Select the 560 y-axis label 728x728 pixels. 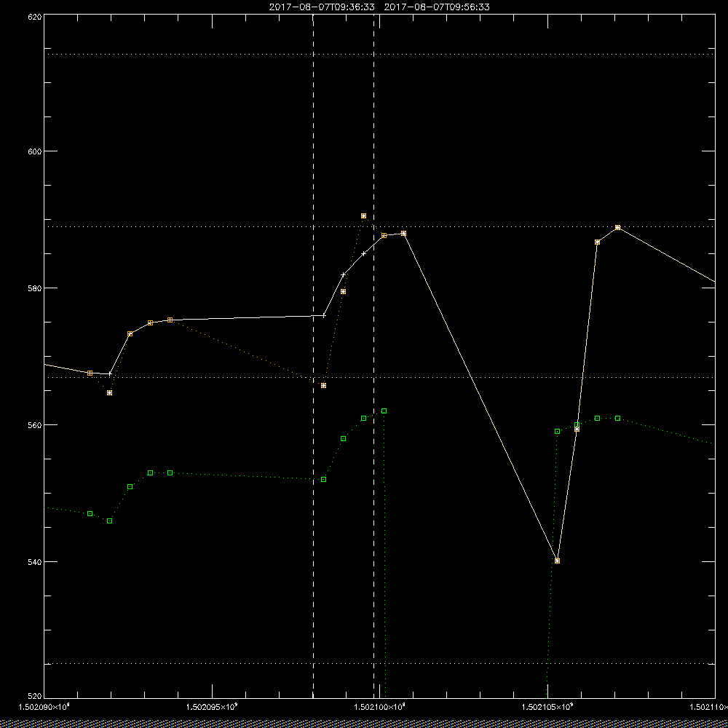pyautogui.click(x=35, y=425)
